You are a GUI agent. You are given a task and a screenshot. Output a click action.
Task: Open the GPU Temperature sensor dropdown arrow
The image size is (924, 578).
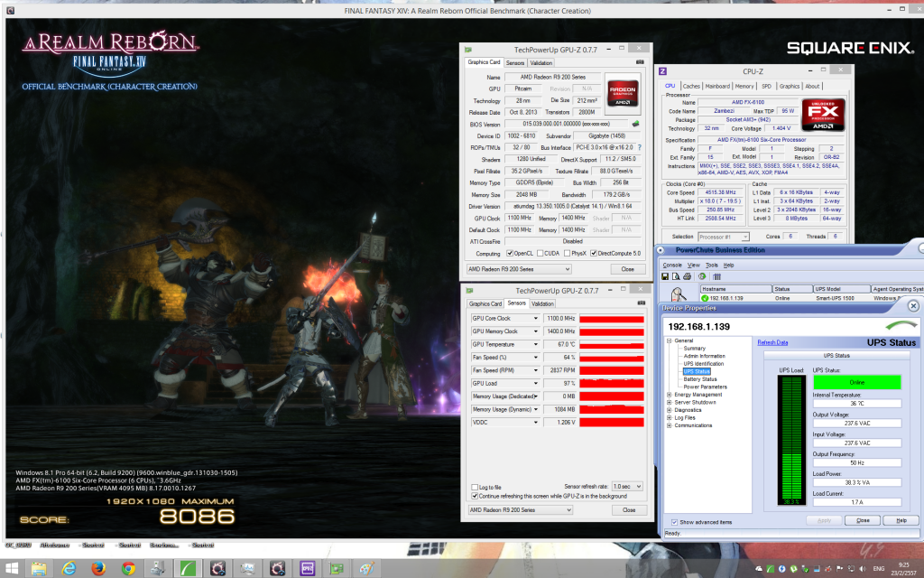tap(536, 344)
